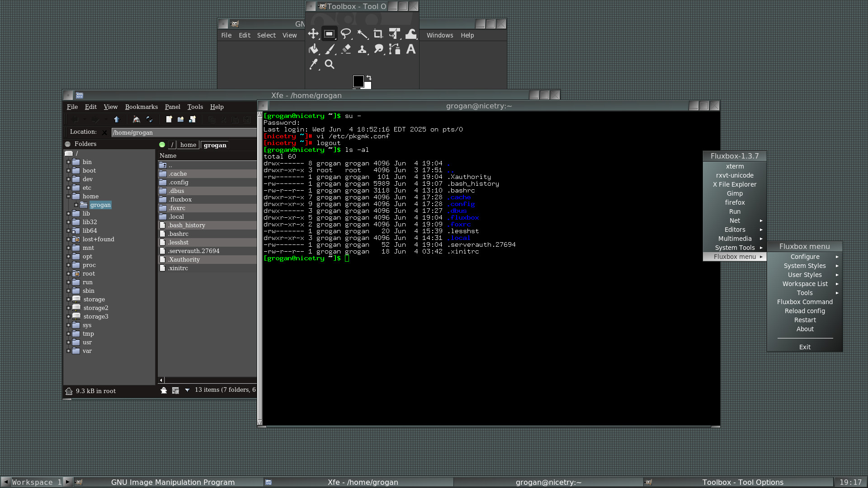This screenshot has width=868, height=488.
Task: Select the Color Picker eyedropper tool
Action: pos(313,65)
